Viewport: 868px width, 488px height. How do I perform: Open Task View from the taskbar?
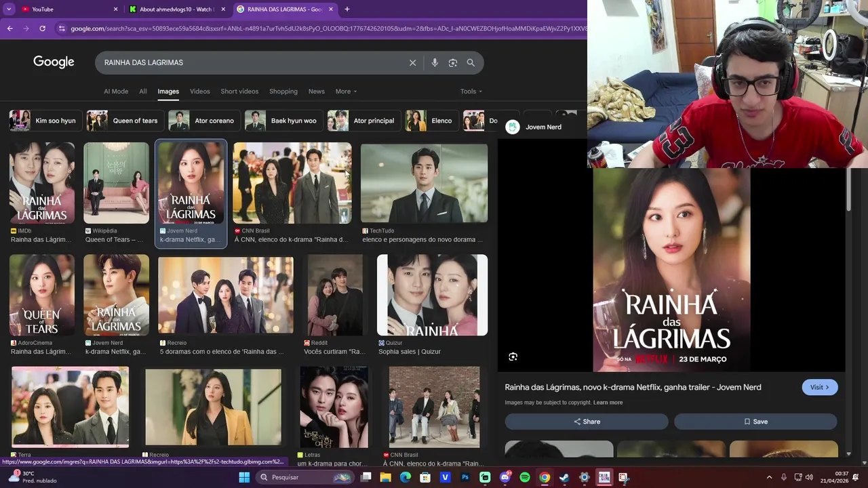click(x=366, y=477)
